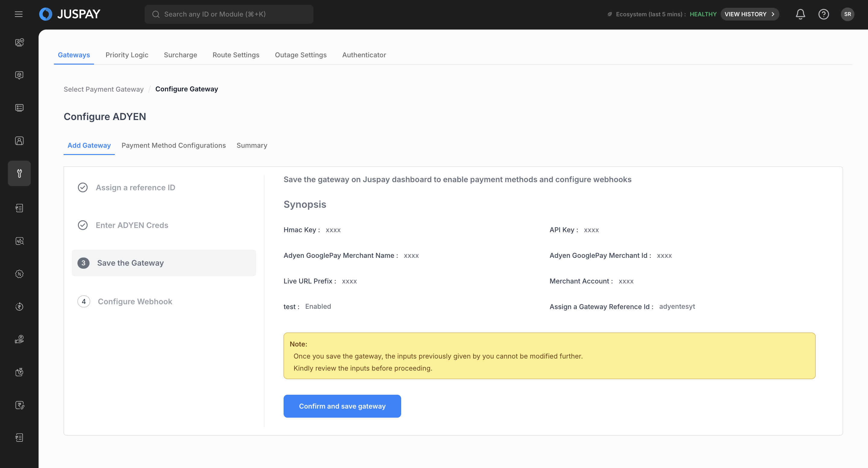Click the notifications bell icon
868x468 pixels.
[800, 14]
